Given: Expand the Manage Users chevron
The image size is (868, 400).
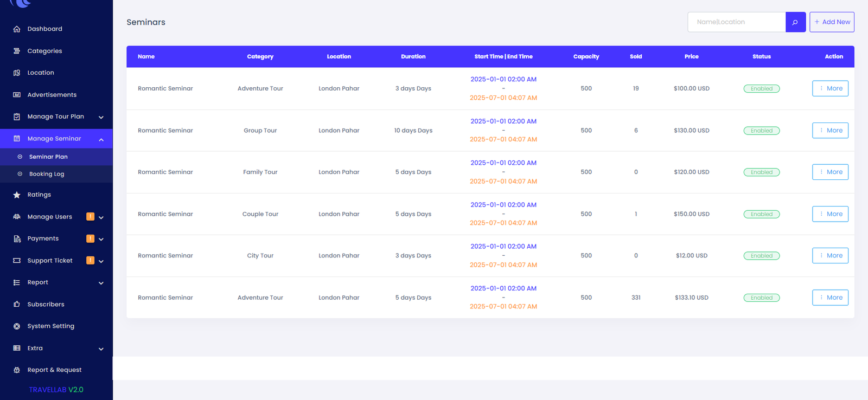Looking at the screenshot, I should click(x=101, y=217).
